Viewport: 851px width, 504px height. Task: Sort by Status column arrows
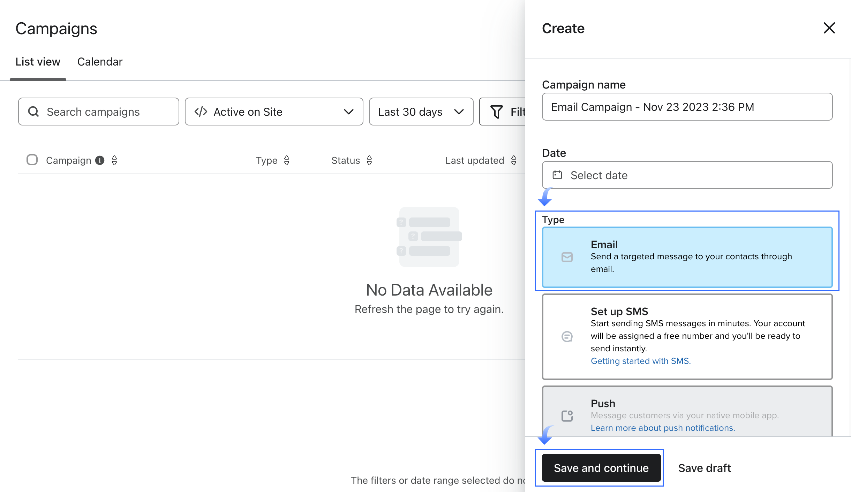pyautogui.click(x=369, y=160)
